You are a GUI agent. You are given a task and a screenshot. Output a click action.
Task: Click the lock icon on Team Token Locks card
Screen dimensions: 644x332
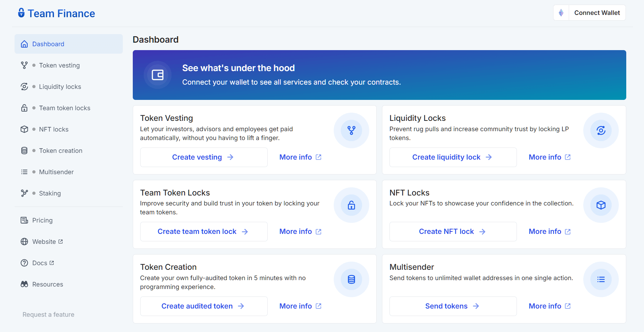(x=351, y=205)
